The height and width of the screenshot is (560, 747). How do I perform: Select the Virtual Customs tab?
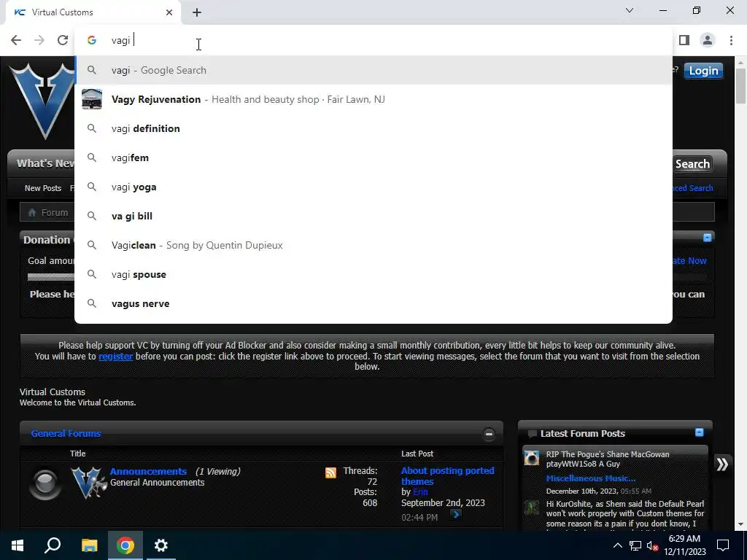point(93,12)
